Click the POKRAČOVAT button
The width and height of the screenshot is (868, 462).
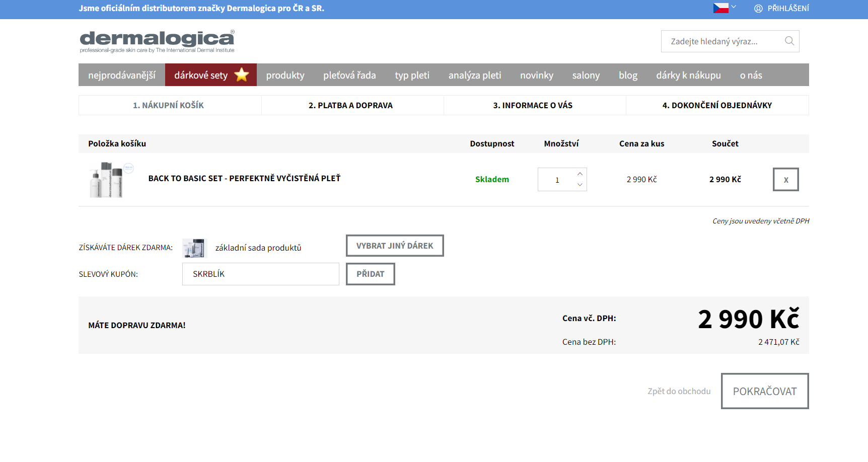pyautogui.click(x=765, y=391)
